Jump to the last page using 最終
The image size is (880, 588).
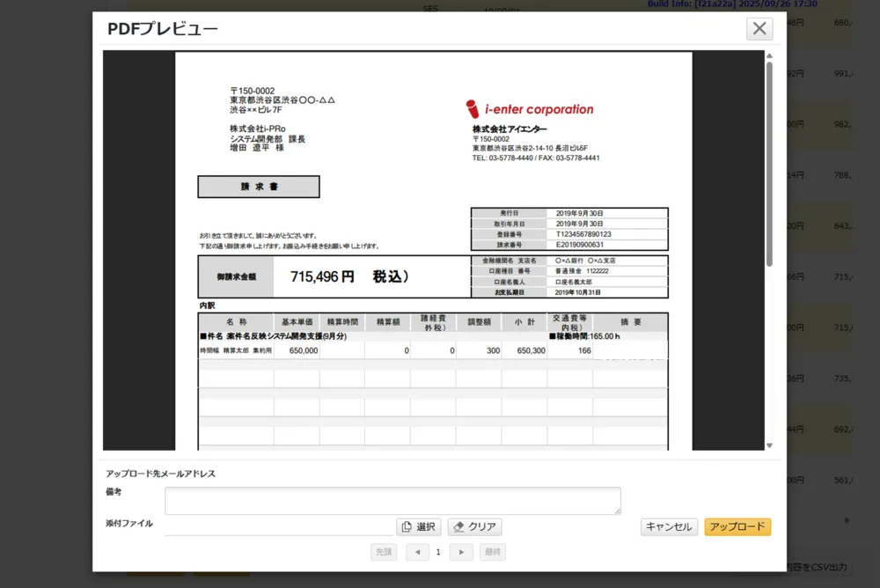pyautogui.click(x=492, y=552)
